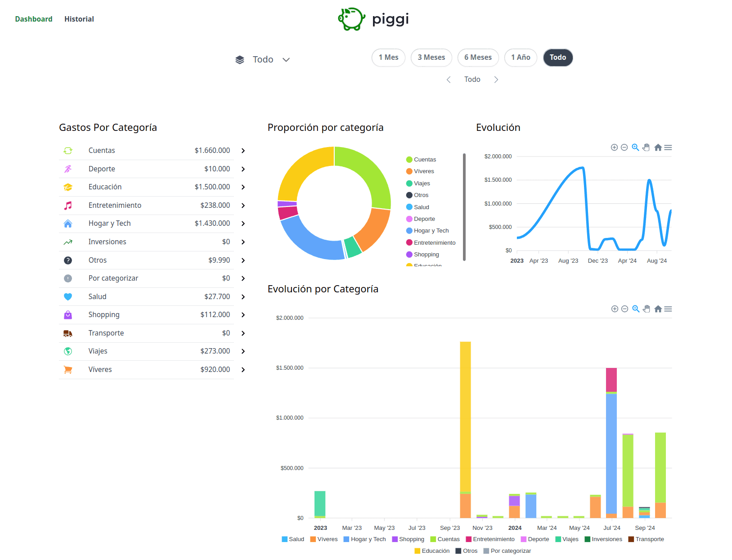Go to the Dashboard tab
732x560 pixels.
pos(34,19)
